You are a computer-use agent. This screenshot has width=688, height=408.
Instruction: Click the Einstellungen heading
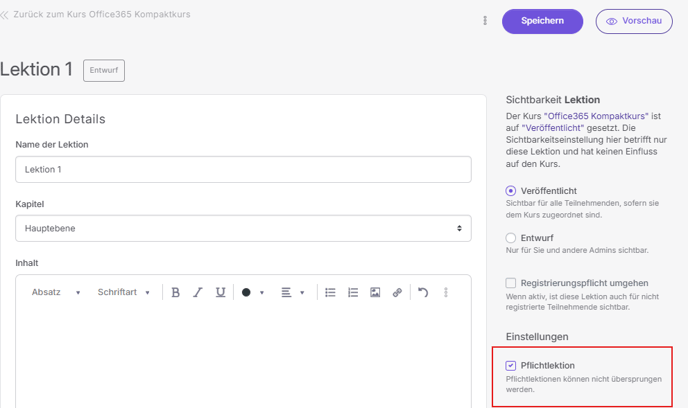537,336
